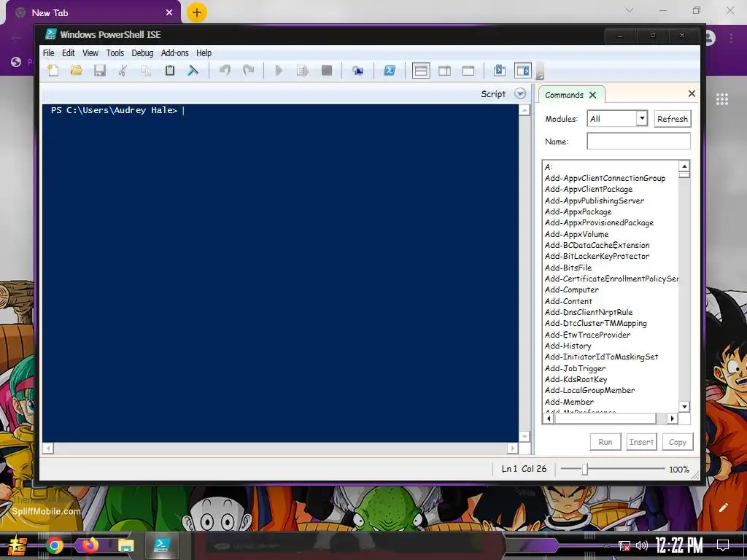Click the Show Command Window icon
The width and height of the screenshot is (747, 560).
point(500,71)
